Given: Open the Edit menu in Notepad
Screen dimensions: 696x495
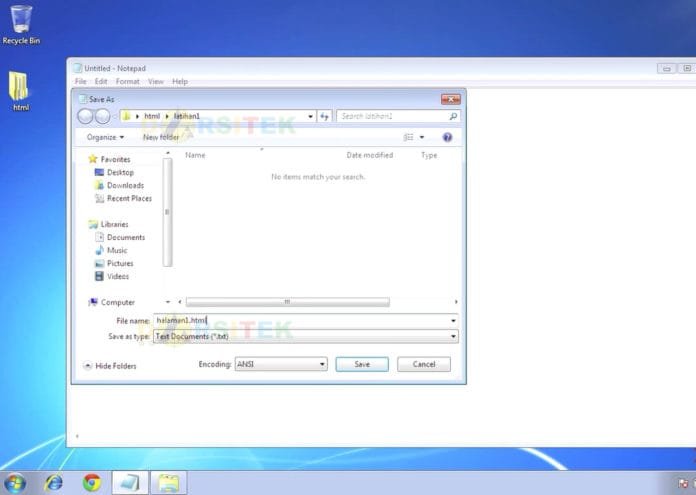Looking at the screenshot, I should [x=101, y=81].
